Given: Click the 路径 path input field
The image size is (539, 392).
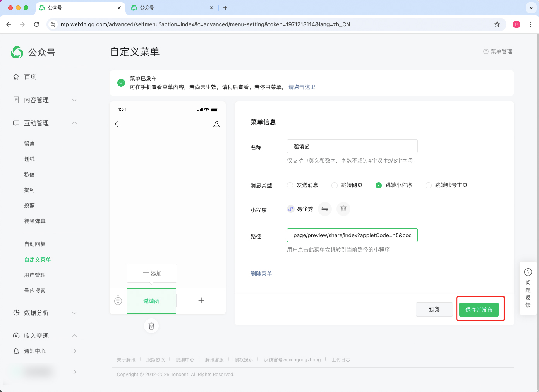Looking at the screenshot, I should (x=352, y=235).
